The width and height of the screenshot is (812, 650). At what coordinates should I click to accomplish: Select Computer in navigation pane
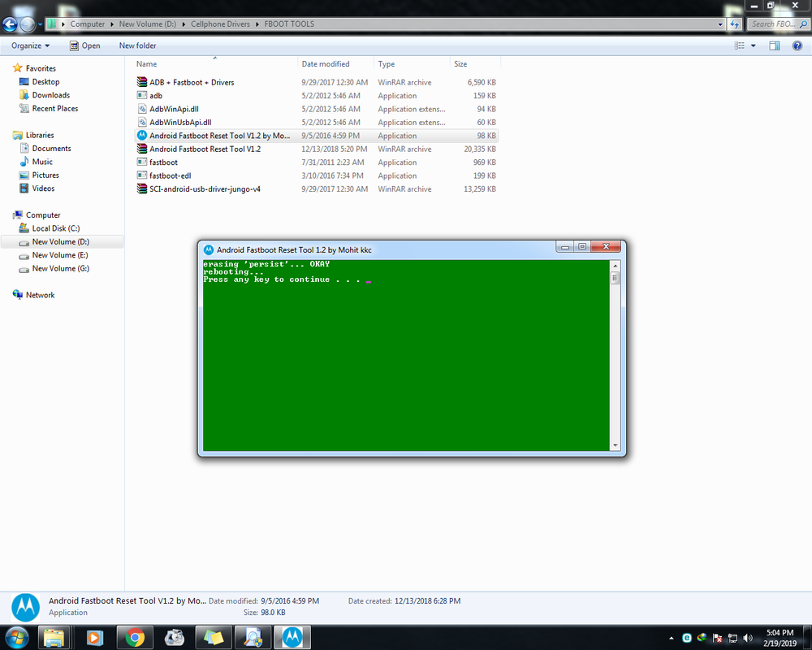coord(43,215)
